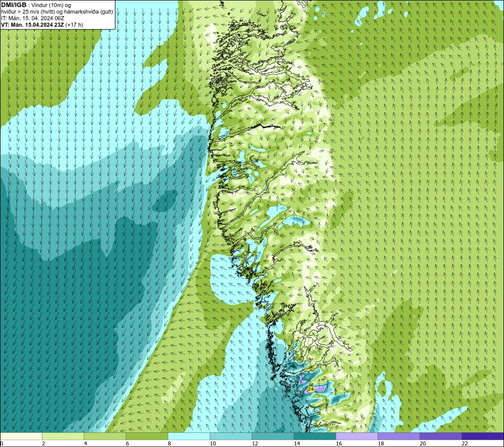The height and width of the screenshot is (447, 504).
Task: Click the 'IT: Mán. 15. 04. 2024 06Z' line
Action: point(32,18)
